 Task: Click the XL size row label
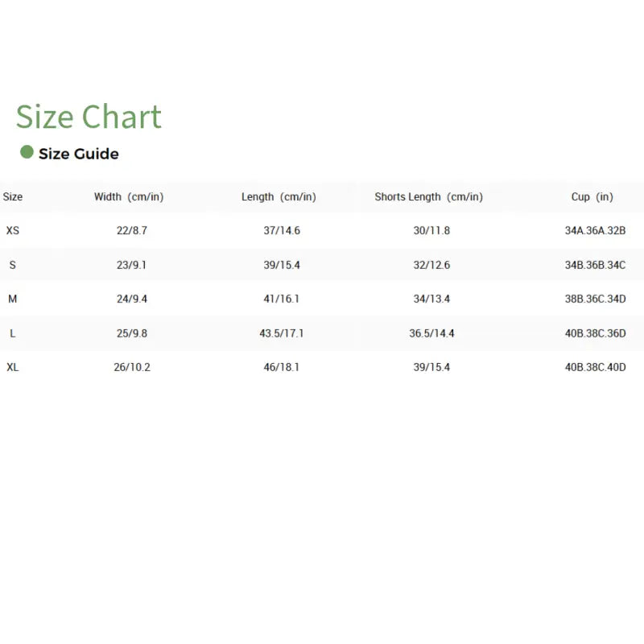(x=13, y=367)
